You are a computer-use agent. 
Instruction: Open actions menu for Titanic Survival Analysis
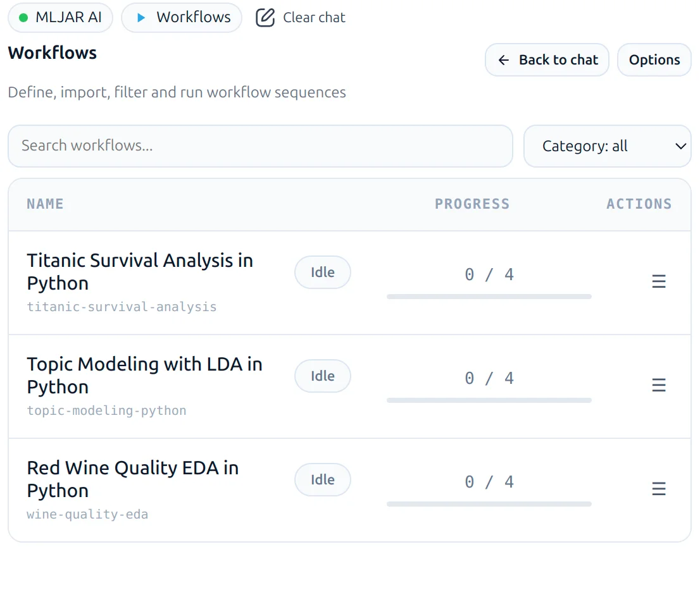point(659,281)
